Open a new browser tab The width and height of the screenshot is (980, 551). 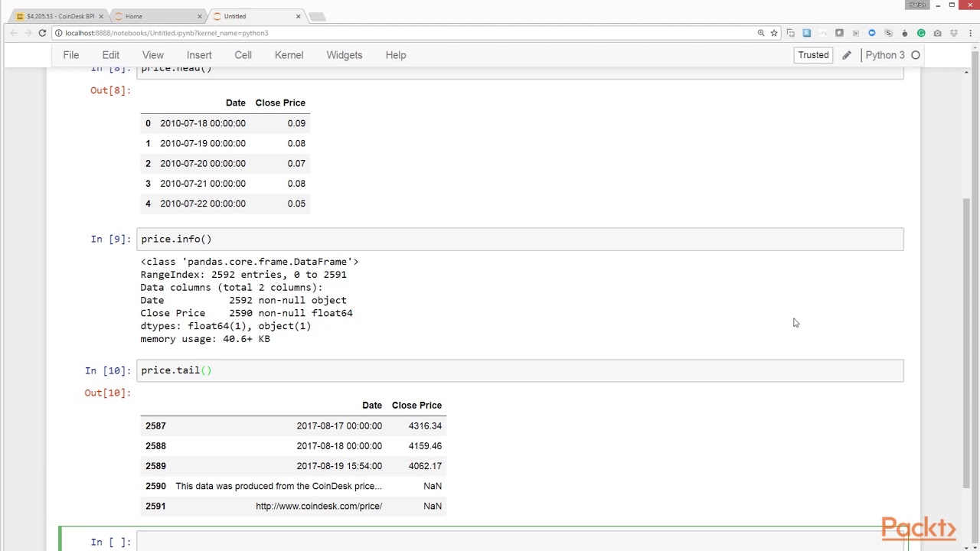tap(317, 16)
